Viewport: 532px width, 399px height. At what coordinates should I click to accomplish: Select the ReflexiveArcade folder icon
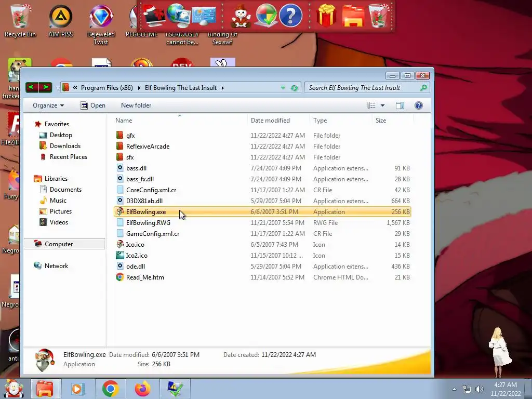pos(119,146)
